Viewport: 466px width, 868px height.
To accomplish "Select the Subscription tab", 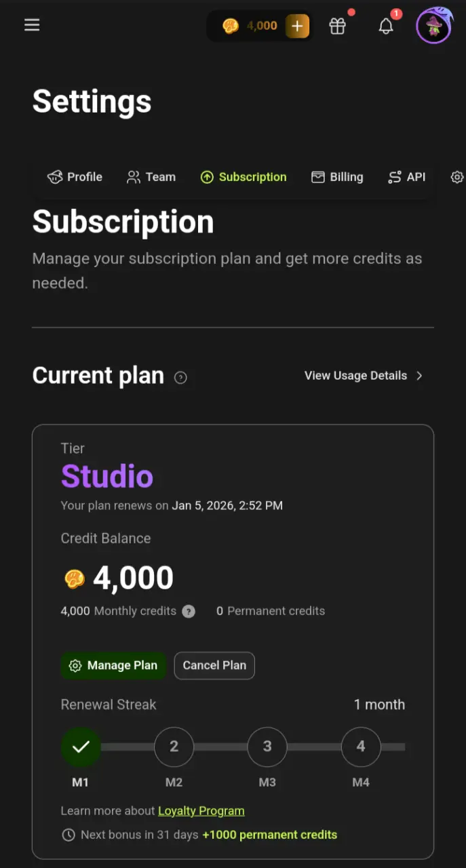I will click(244, 177).
